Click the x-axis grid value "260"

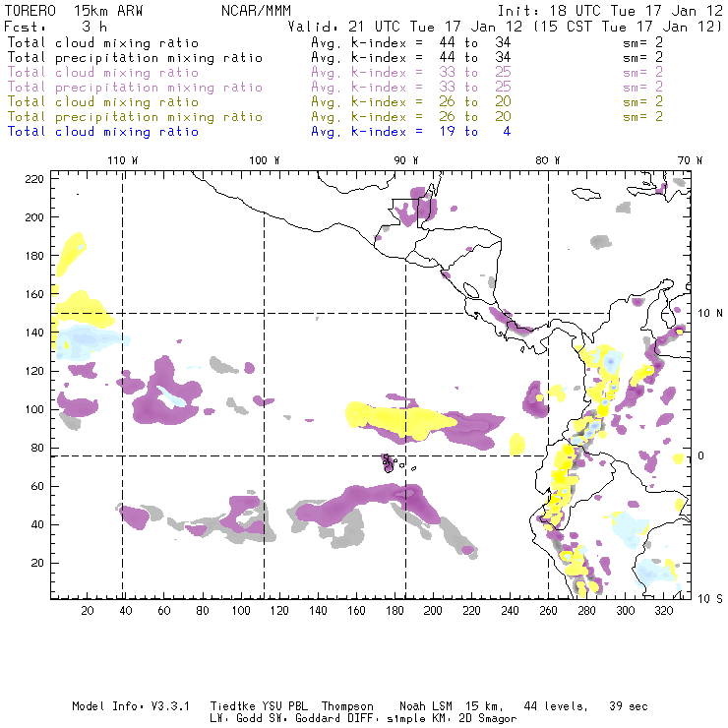coord(548,611)
